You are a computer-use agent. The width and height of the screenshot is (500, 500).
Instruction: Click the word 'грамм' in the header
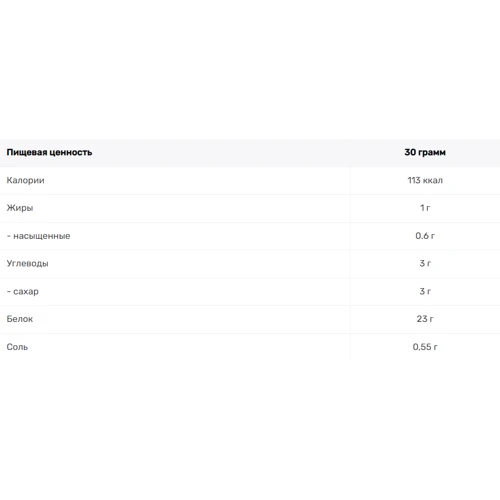click(x=432, y=153)
